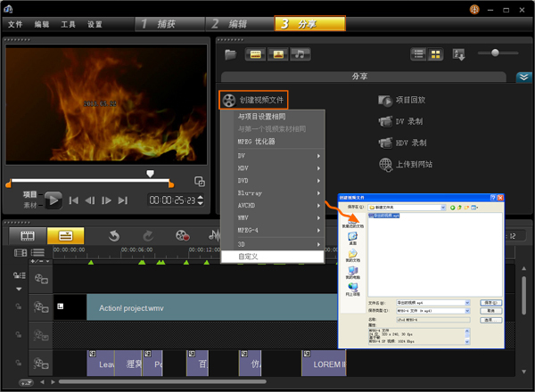
Task: Choose the Custom (自定义) menu entry
Action: [x=273, y=257]
